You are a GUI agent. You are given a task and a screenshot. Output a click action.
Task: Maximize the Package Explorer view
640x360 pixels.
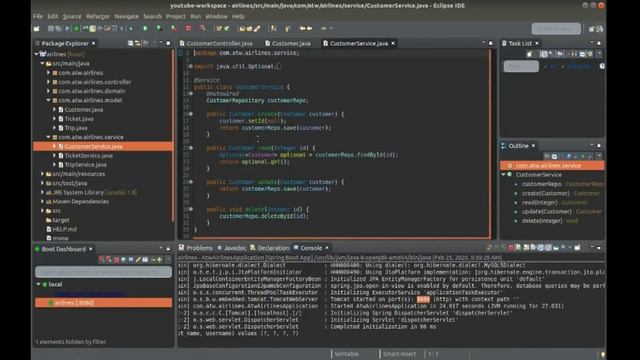[x=168, y=43]
